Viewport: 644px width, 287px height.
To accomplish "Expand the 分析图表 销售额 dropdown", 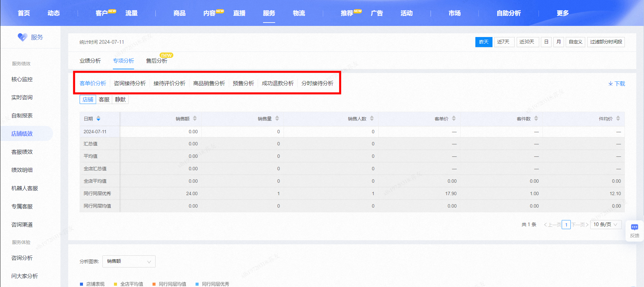I will coord(129,261).
